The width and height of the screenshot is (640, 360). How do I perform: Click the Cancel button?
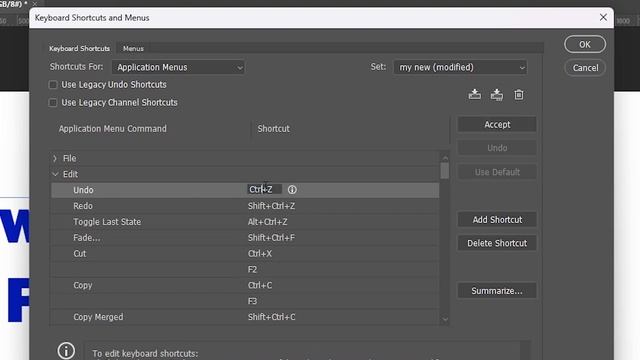pos(585,68)
